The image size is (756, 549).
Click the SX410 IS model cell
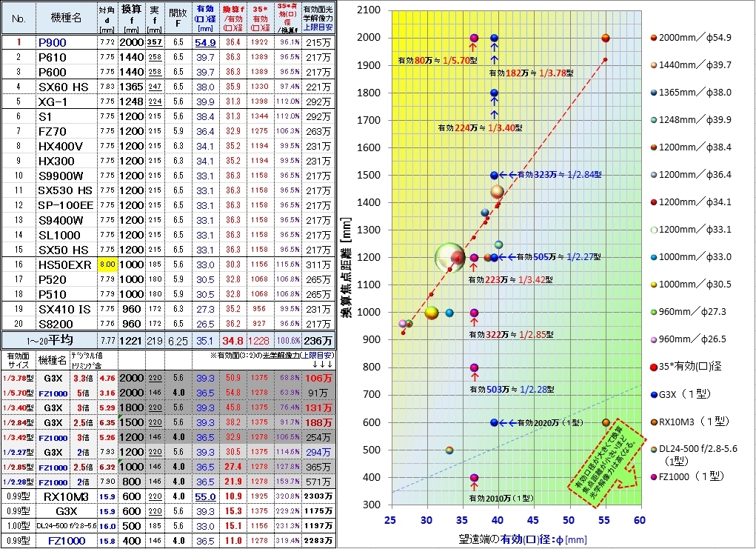pyautogui.click(x=66, y=309)
